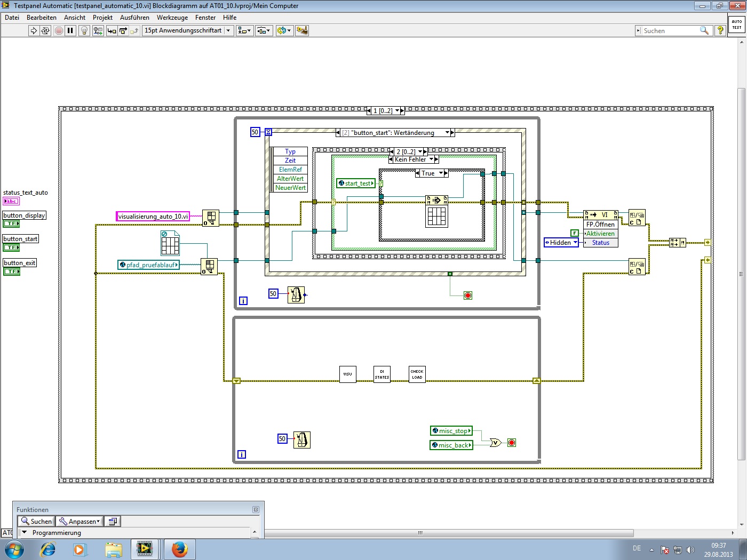Click the Run arrow in the toolbar
Image resolution: width=747 pixels, height=560 pixels.
(x=34, y=31)
